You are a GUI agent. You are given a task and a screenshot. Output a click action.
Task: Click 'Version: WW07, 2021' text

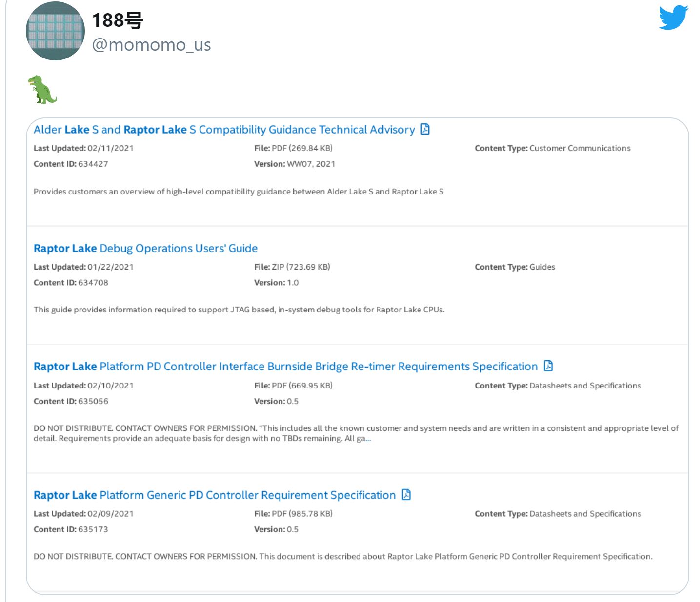(295, 164)
